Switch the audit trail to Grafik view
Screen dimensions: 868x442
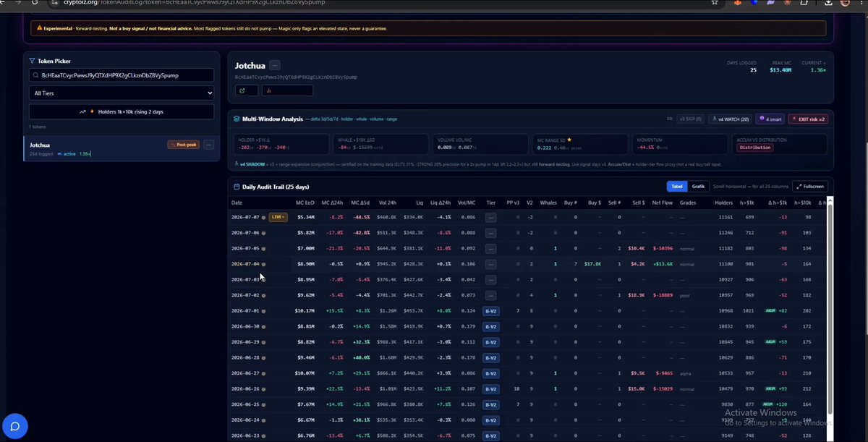tap(698, 187)
